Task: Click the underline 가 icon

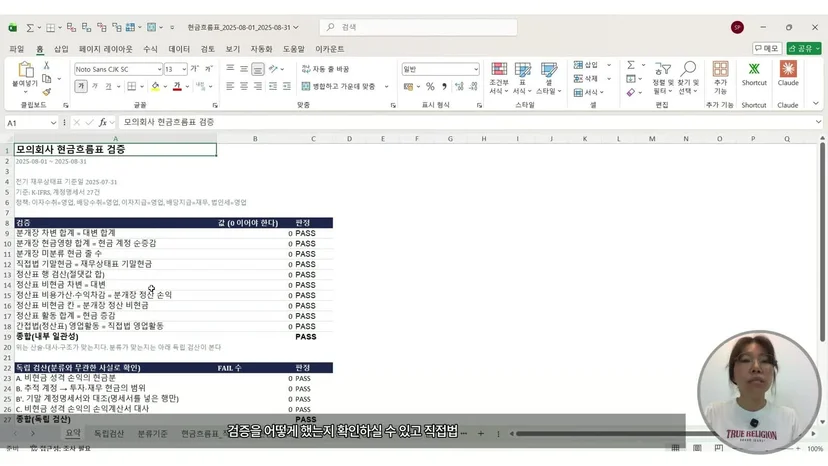Action: [108, 86]
